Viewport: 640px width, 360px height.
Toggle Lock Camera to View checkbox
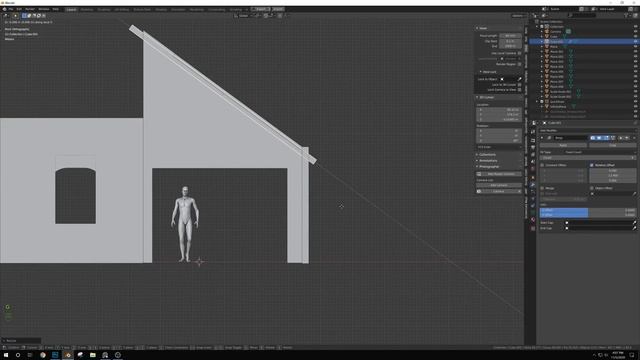[x=519, y=90]
